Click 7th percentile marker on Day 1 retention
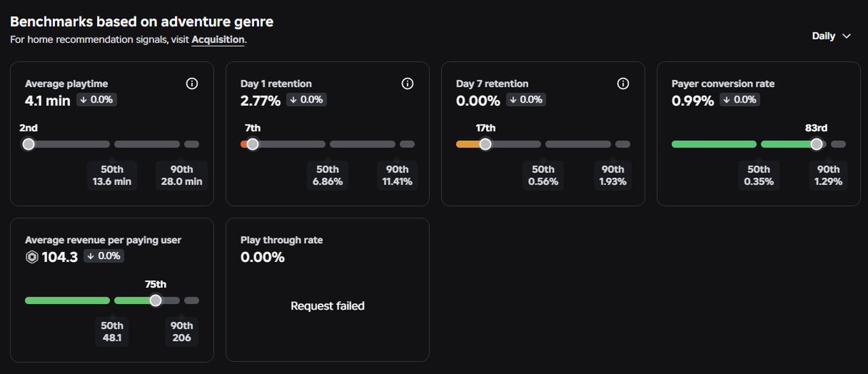The height and width of the screenshot is (374, 868). 252,144
